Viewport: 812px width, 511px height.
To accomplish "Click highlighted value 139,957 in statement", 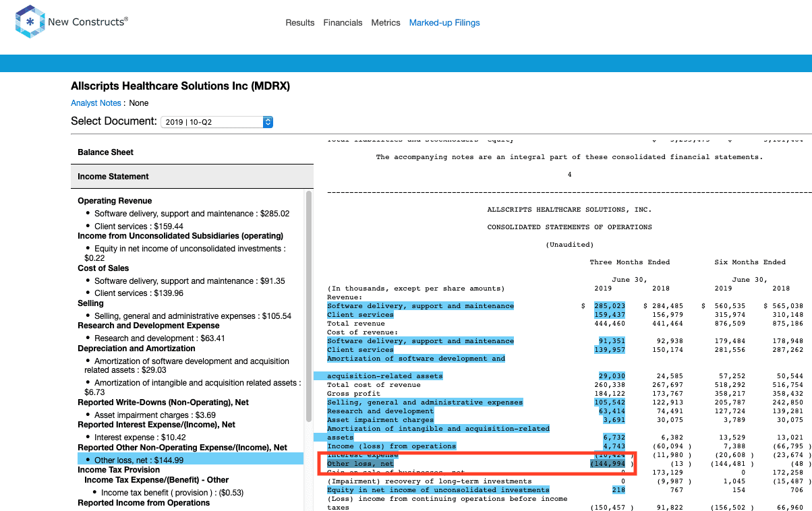I will [x=610, y=350].
